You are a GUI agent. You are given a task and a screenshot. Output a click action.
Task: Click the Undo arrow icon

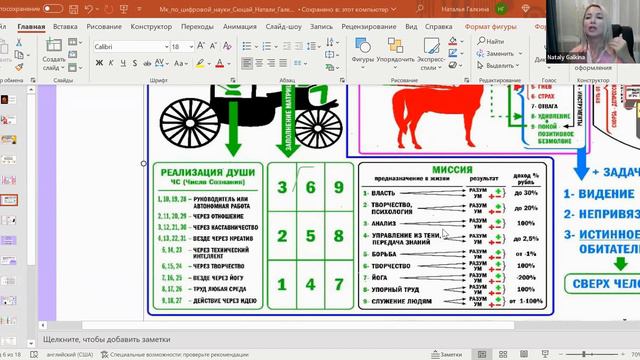tap(89, 9)
